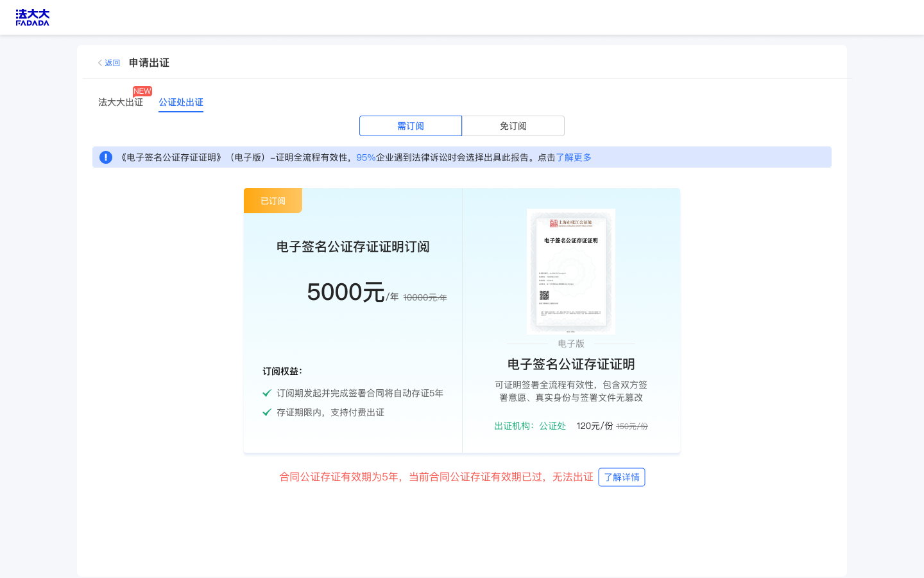Click the 电子版 label
The width and height of the screenshot is (924, 578).
pos(571,344)
